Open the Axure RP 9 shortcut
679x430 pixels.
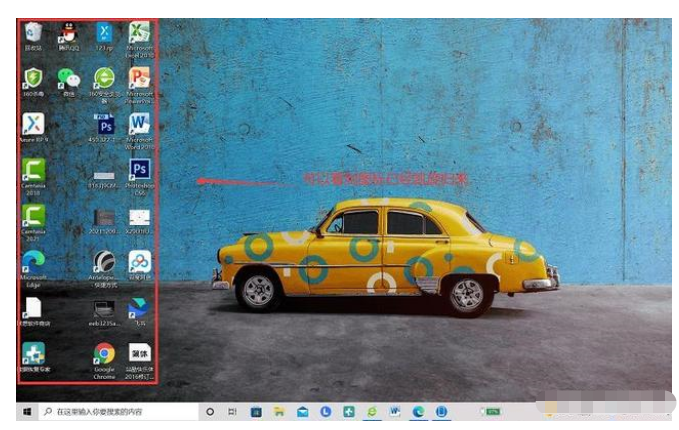tap(33, 123)
